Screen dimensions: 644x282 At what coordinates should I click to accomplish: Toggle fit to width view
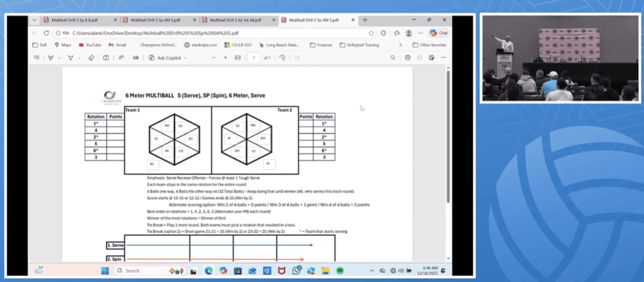238,58
